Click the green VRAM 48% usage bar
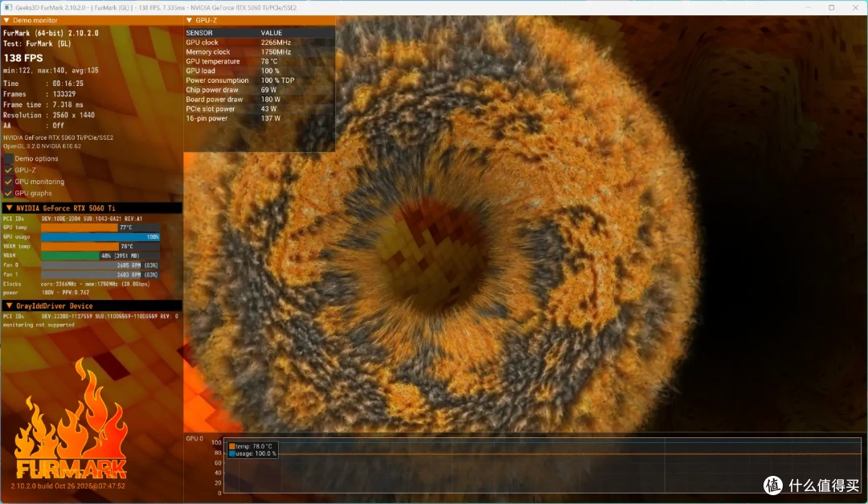Viewport: 868px width, 504px height. coord(100,256)
